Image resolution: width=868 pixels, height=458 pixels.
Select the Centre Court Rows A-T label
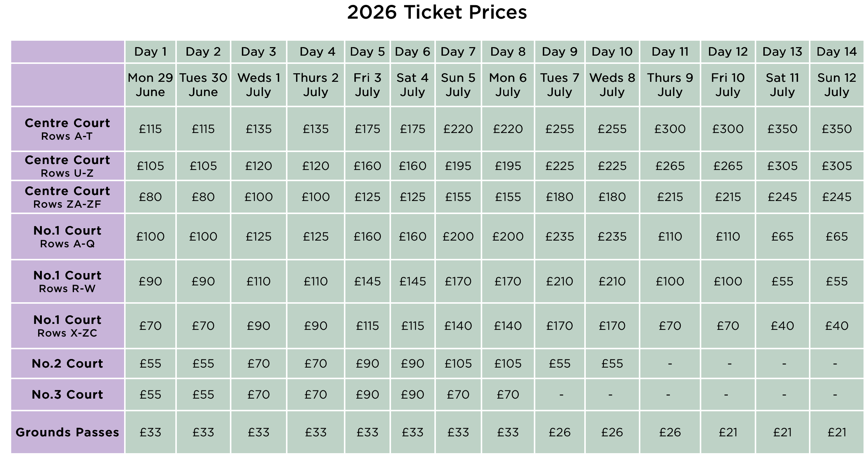(x=67, y=129)
